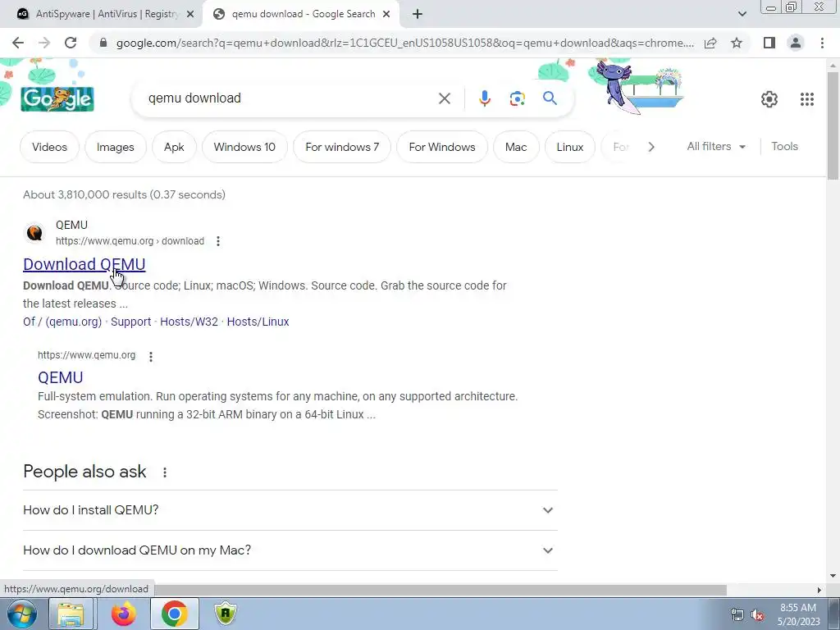Filter results by Images
The width and height of the screenshot is (840, 630).
115,147
